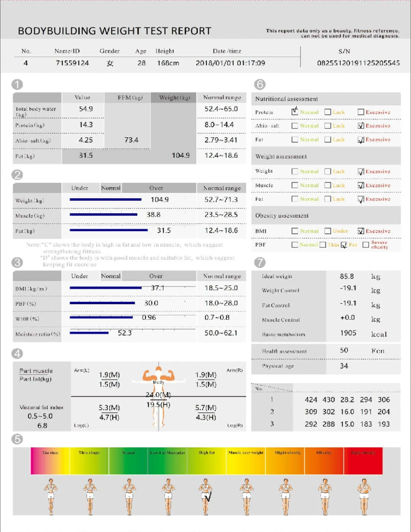Click the section 4 number badge

[17, 353]
